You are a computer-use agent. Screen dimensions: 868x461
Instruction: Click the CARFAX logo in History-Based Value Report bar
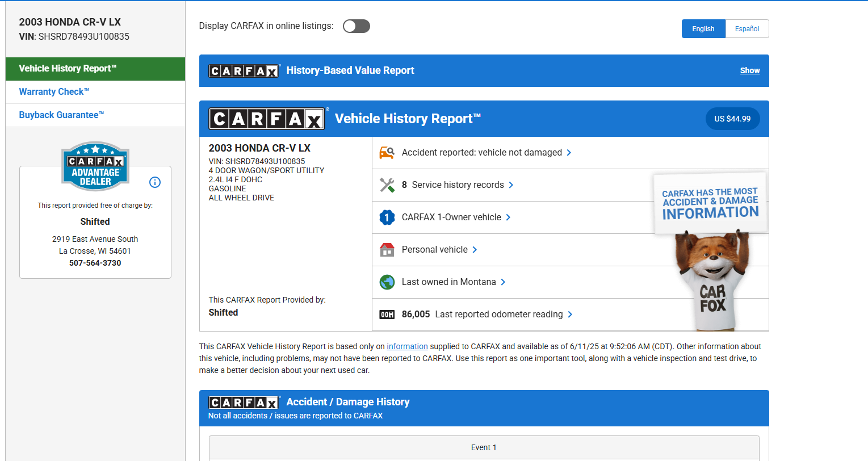(244, 71)
